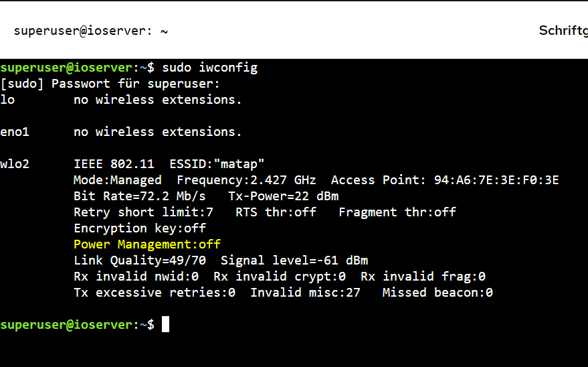The height and width of the screenshot is (367, 588).
Task: Click the Tx-Power=22 dBm value
Action: click(283, 196)
